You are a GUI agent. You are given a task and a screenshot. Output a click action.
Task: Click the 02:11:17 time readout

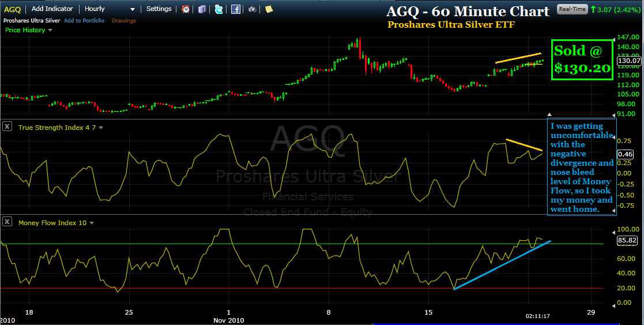click(x=537, y=316)
